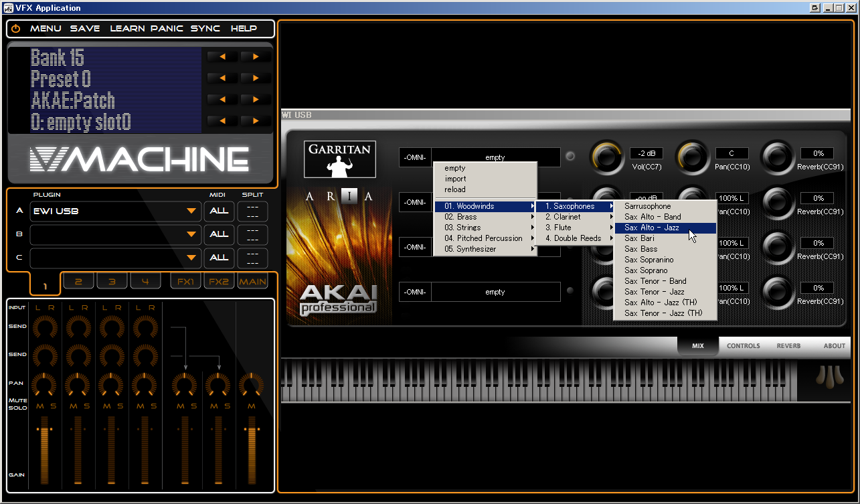The width and height of the screenshot is (860, 504).
Task: Click the MIDI ALL button for plugin A
Action: coord(219,212)
